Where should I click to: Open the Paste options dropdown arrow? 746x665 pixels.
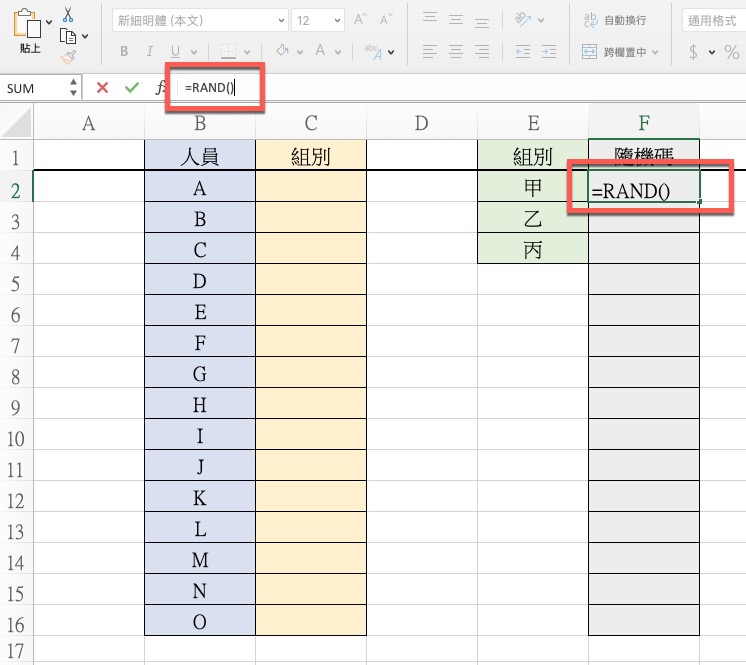[x=49, y=22]
